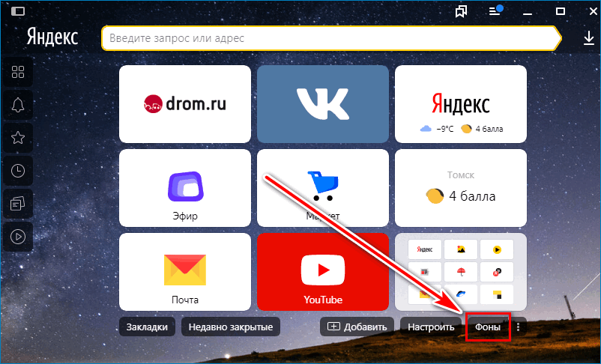Open the VK tile
The height and width of the screenshot is (364, 601).
323,104
